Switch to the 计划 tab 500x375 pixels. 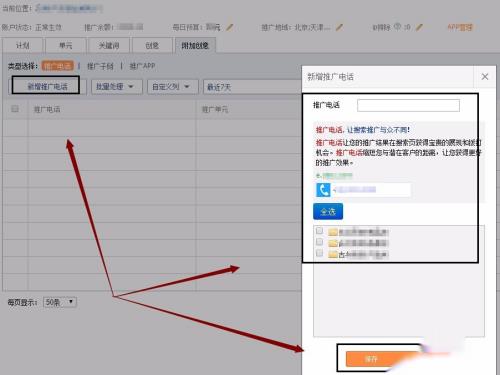[23, 46]
